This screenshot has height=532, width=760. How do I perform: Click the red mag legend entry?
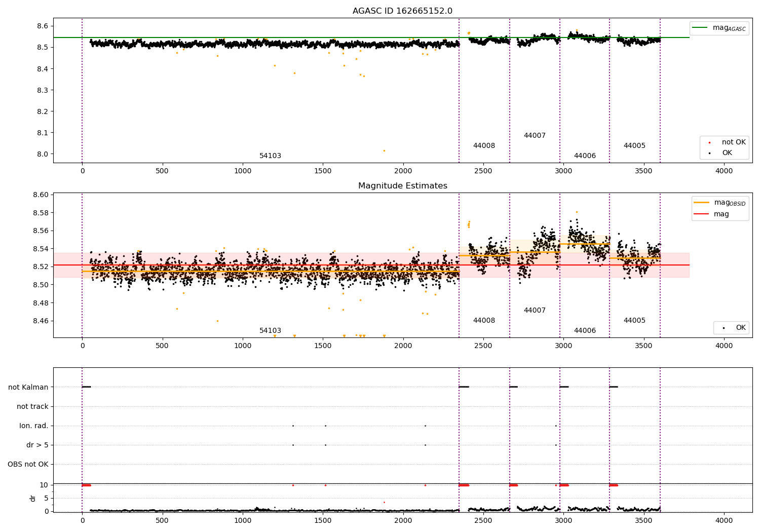tap(712, 214)
